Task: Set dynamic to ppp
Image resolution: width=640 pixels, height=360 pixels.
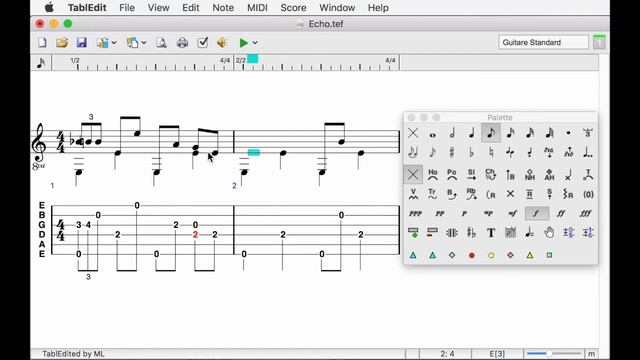Action: [x=416, y=213]
